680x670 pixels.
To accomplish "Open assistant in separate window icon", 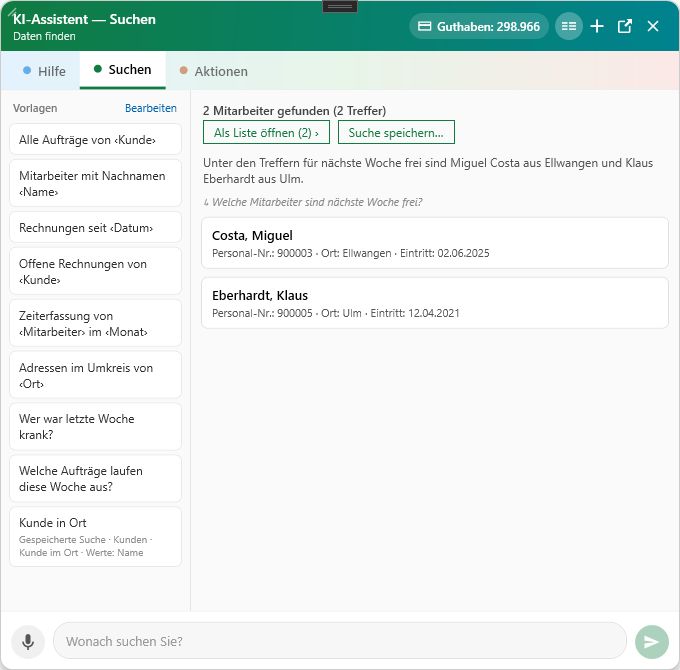I will [x=624, y=26].
